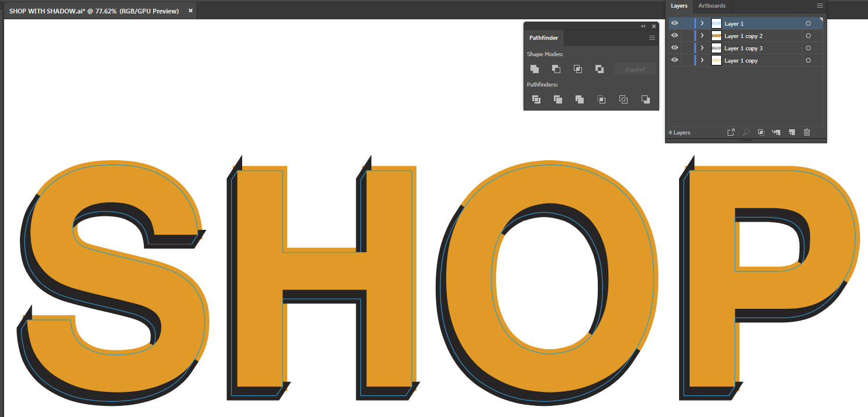Select the "Layer 1 copy 3" name

pos(743,49)
